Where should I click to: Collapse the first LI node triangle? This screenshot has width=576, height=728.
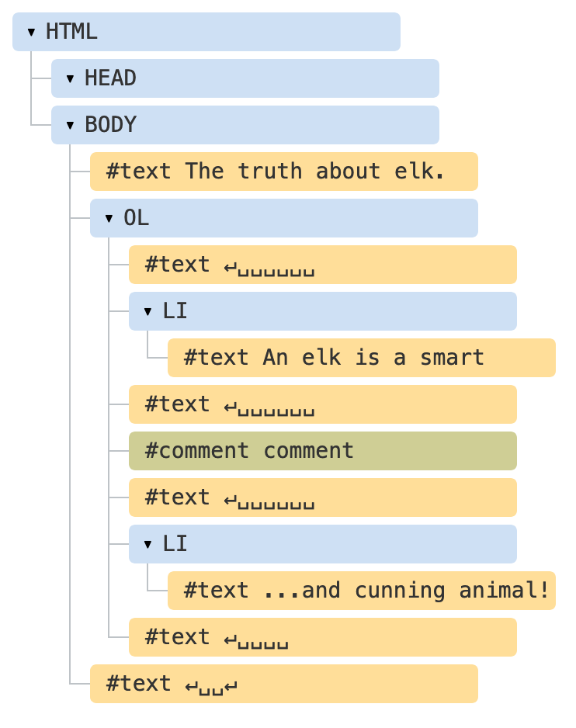147,311
